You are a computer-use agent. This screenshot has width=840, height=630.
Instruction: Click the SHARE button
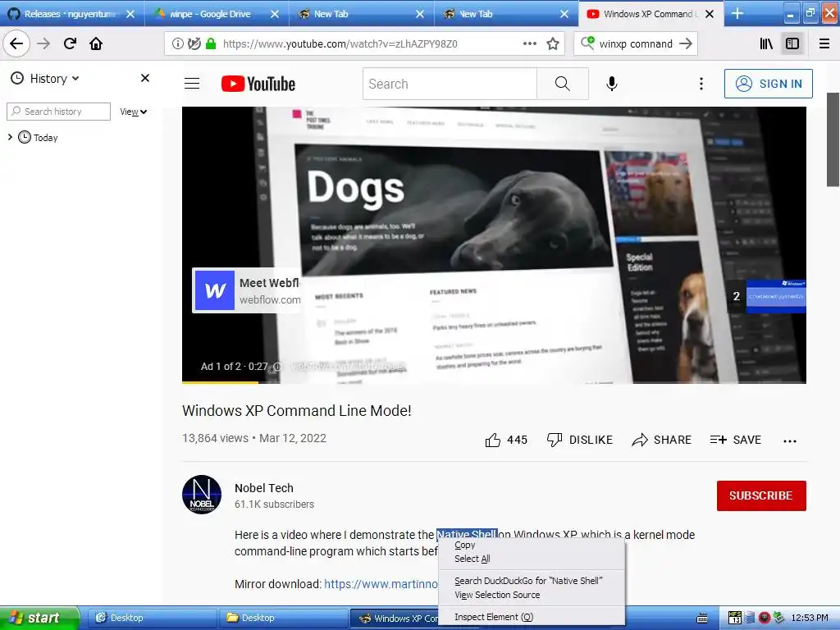point(662,440)
